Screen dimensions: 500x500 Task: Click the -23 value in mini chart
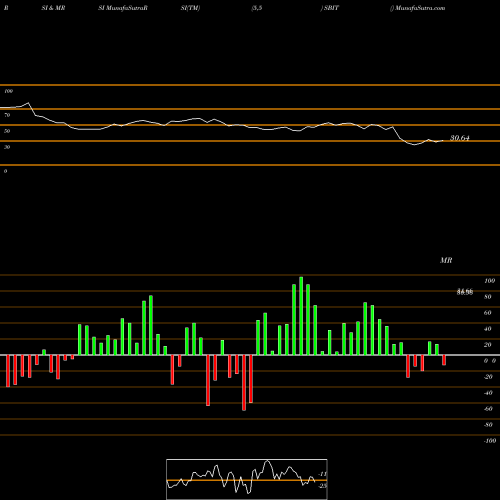click(322, 486)
